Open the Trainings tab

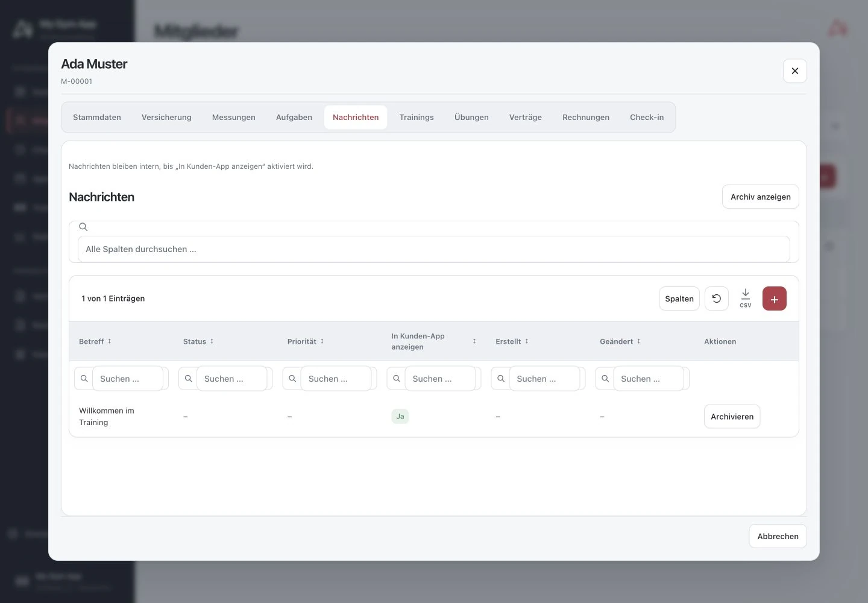[x=417, y=117]
